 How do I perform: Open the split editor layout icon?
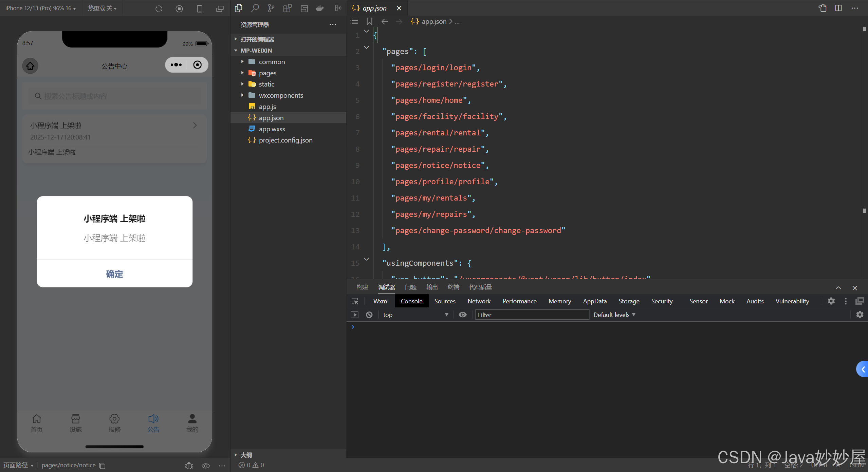click(838, 8)
